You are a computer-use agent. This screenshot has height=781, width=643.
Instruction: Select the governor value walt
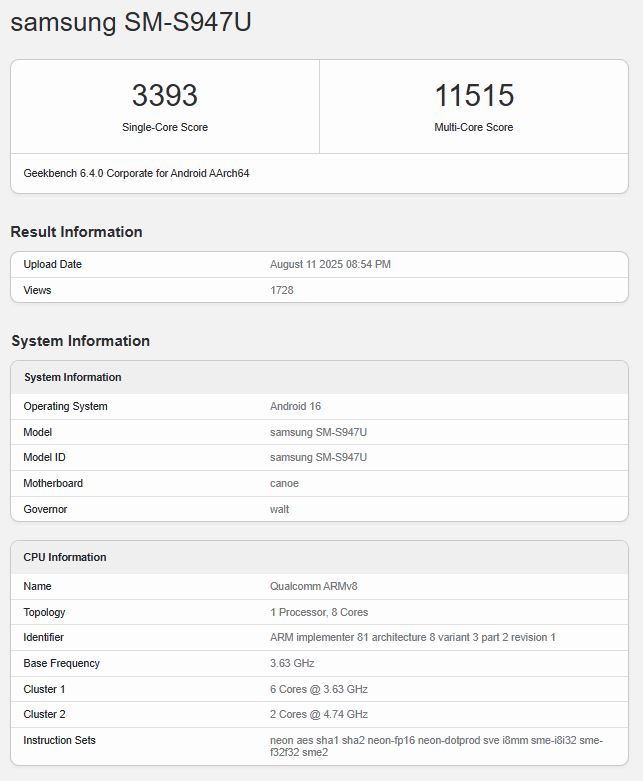coord(279,509)
